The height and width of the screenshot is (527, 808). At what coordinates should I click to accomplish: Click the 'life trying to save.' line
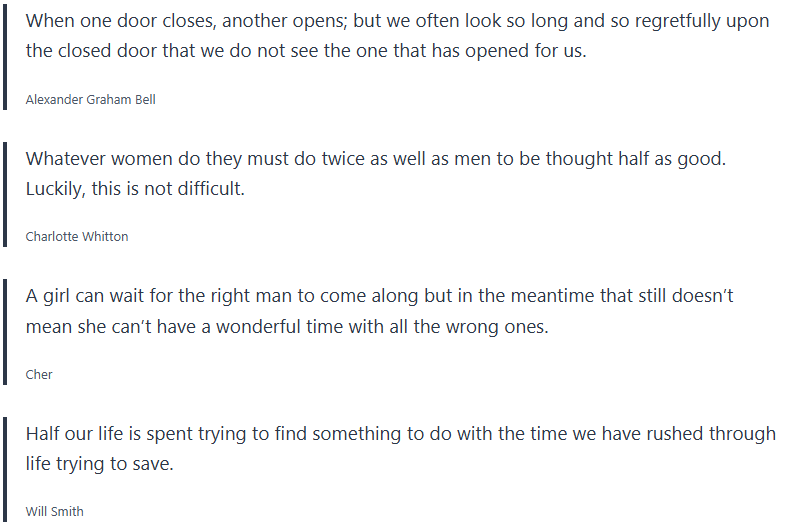point(100,464)
